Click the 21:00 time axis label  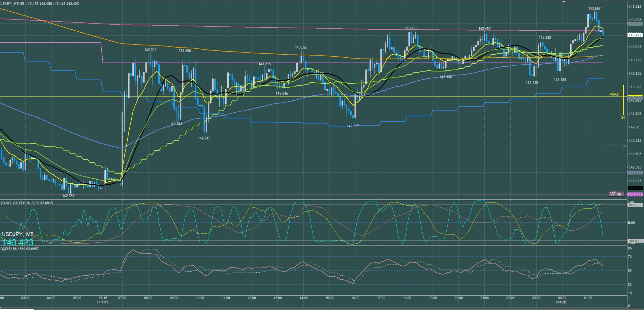(x=484, y=298)
